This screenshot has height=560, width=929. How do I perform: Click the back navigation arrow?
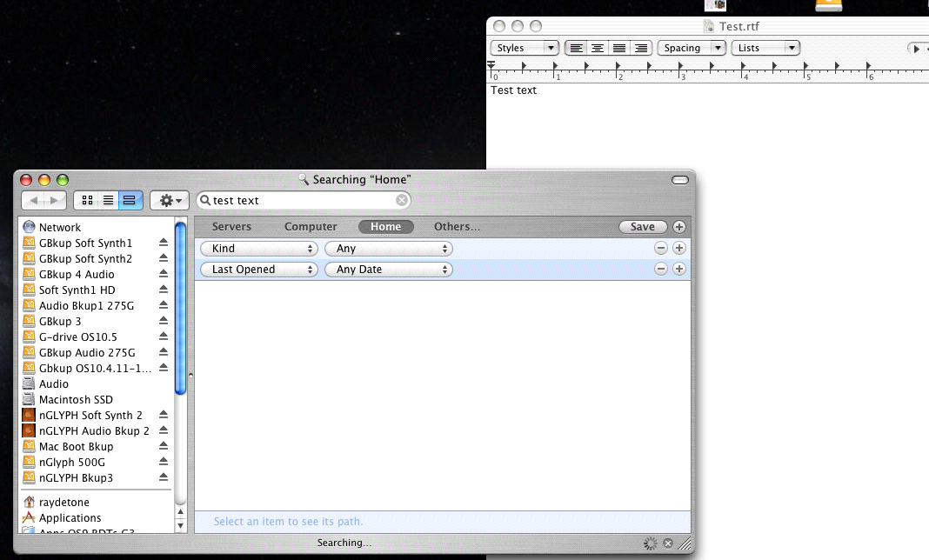(35, 200)
